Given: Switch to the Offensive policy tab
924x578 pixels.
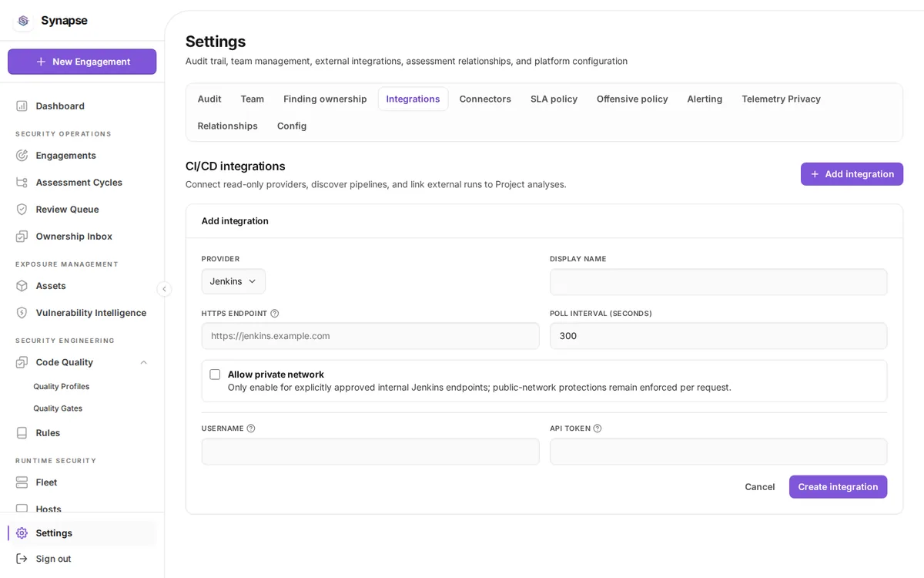Looking at the screenshot, I should click(x=632, y=99).
